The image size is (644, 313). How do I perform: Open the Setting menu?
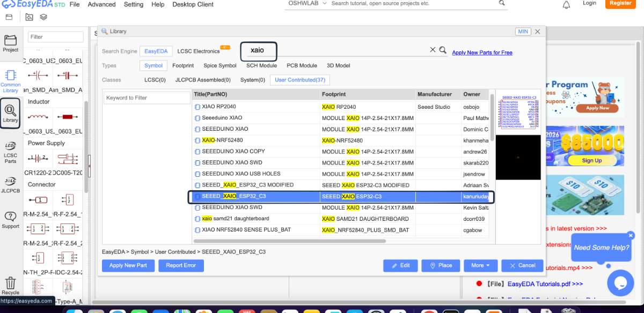point(134,4)
